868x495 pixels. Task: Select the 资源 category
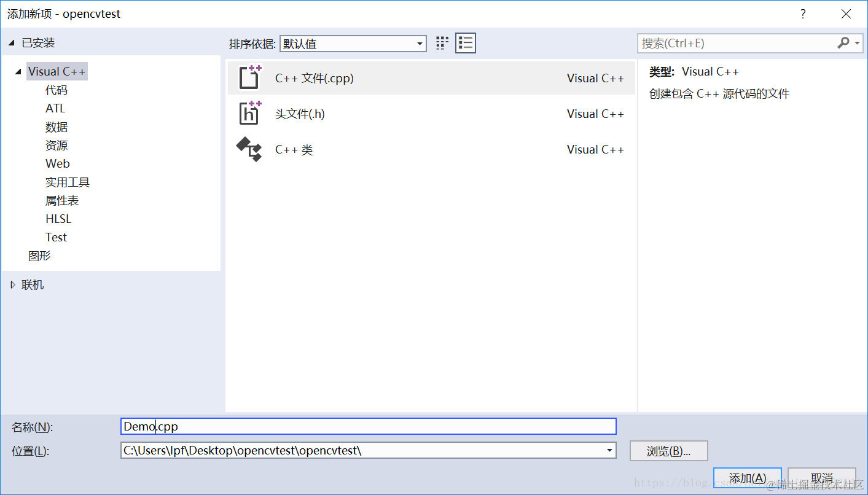[x=57, y=146]
